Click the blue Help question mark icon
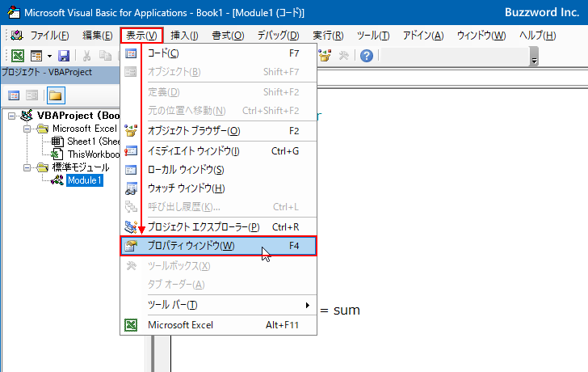 (x=367, y=56)
